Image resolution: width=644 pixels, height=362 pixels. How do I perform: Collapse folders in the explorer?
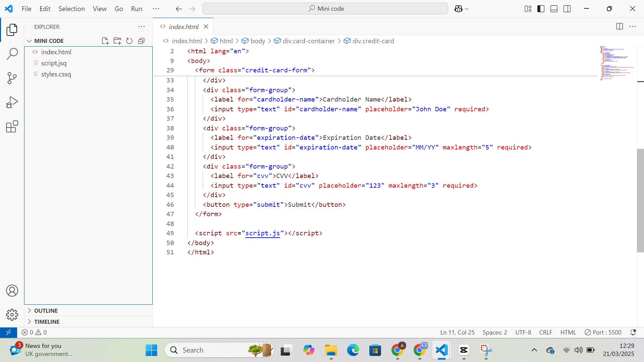141,41
